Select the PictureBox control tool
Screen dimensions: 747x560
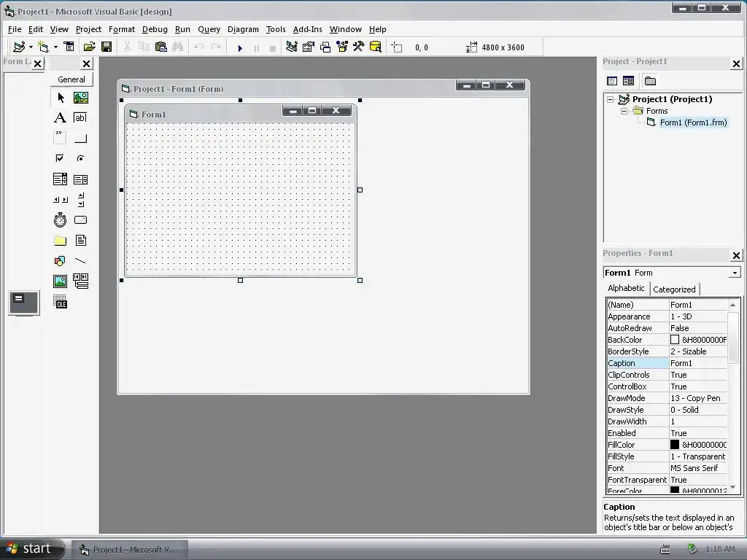point(80,98)
